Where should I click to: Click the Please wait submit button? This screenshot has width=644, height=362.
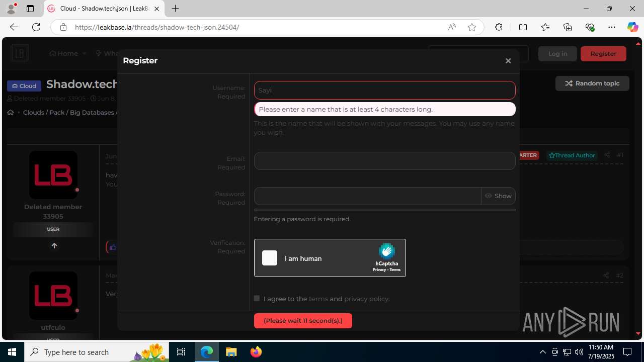pyautogui.click(x=303, y=321)
